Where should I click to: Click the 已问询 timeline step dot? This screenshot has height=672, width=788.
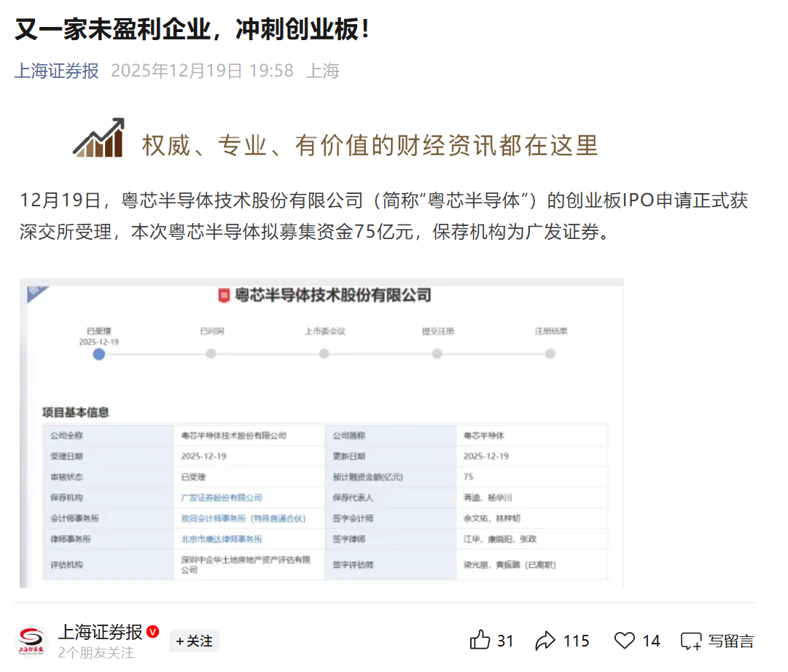click(211, 353)
